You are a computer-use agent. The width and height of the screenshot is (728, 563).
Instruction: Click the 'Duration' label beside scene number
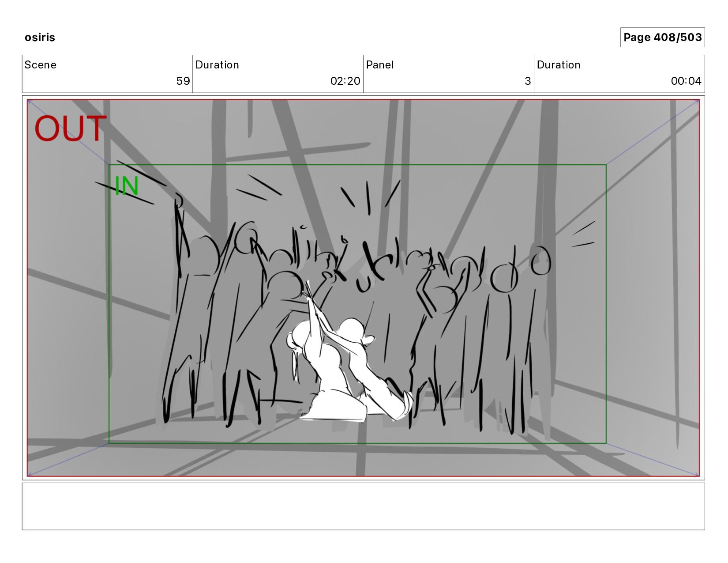tap(217, 65)
